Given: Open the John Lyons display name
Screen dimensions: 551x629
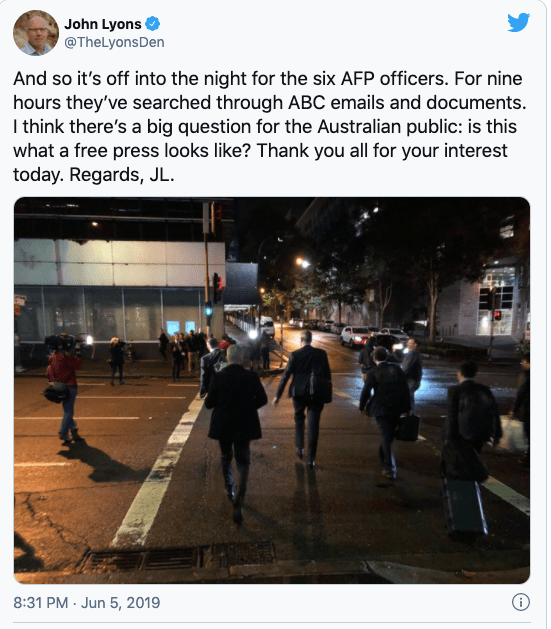Looking at the screenshot, I should [103, 24].
